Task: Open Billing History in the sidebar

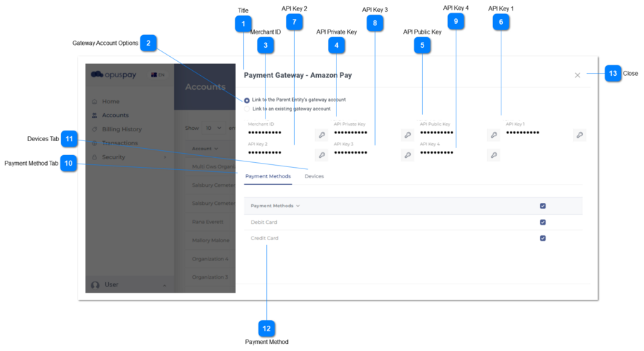Action: pos(121,129)
